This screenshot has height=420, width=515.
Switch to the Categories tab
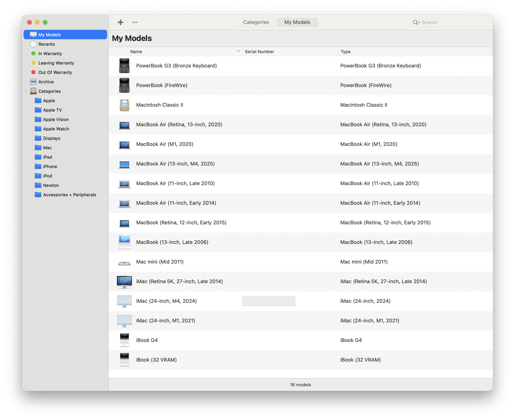256,22
